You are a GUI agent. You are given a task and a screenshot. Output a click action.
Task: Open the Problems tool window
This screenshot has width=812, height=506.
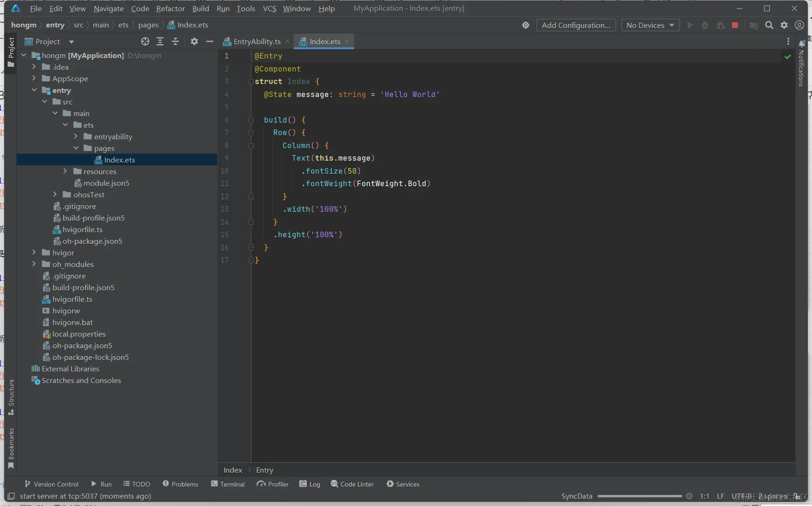pos(180,484)
